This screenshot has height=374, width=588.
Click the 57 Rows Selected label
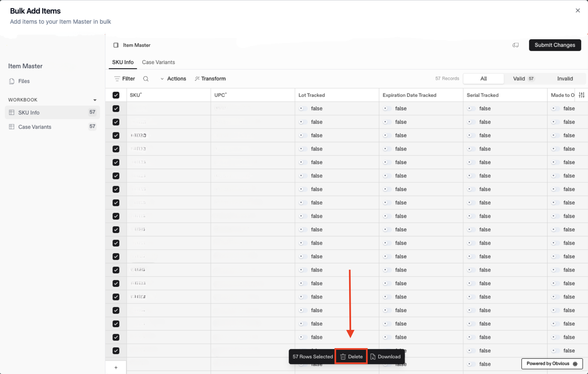pyautogui.click(x=313, y=357)
